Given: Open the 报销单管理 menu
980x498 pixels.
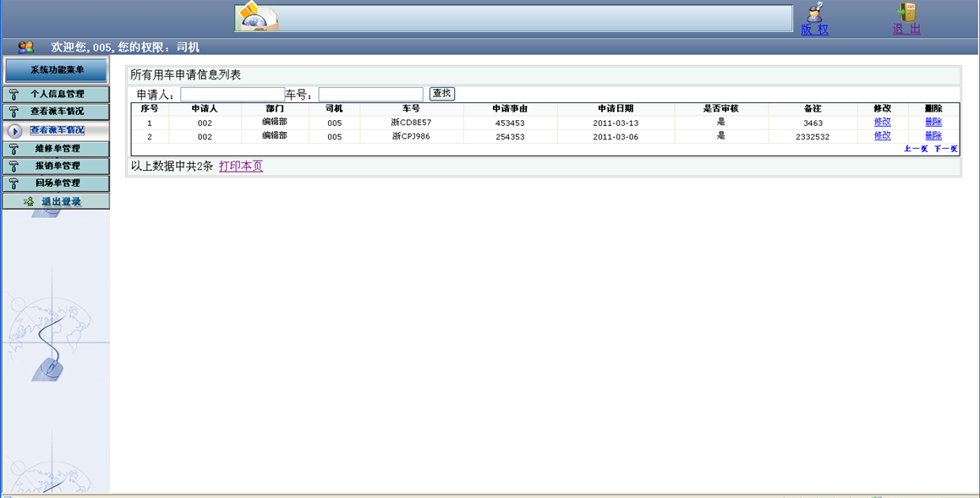Looking at the screenshot, I should (57, 167).
